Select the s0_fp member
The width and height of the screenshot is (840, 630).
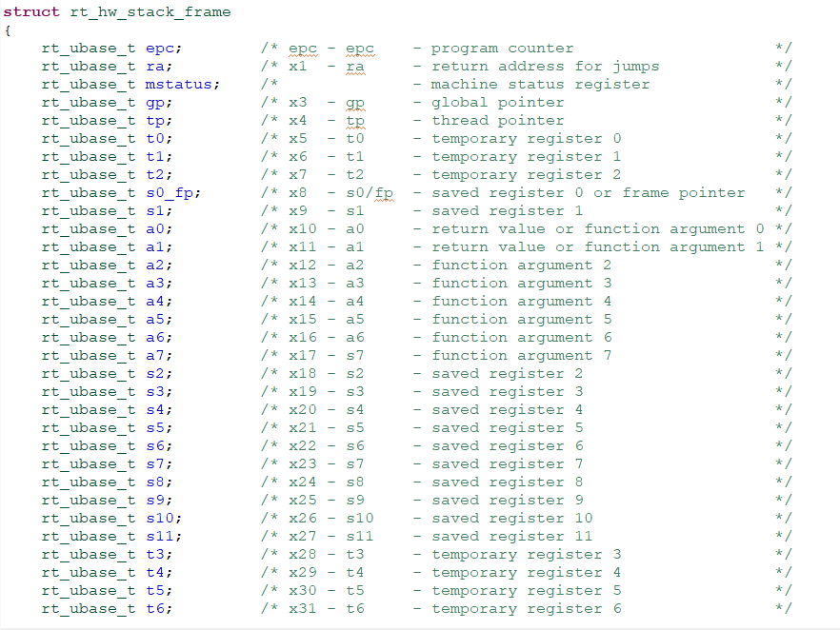(x=170, y=194)
